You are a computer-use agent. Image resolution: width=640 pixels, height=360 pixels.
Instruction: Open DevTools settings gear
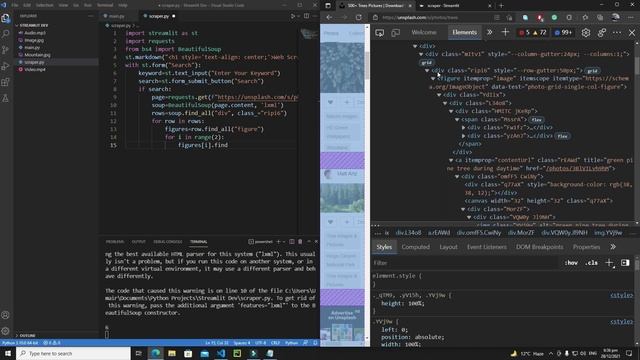[x=586, y=33]
